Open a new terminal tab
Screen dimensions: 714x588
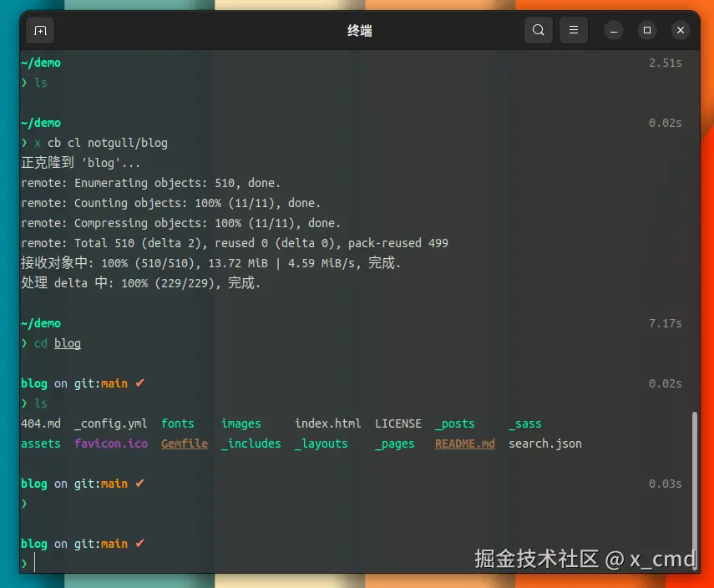[x=40, y=31]
